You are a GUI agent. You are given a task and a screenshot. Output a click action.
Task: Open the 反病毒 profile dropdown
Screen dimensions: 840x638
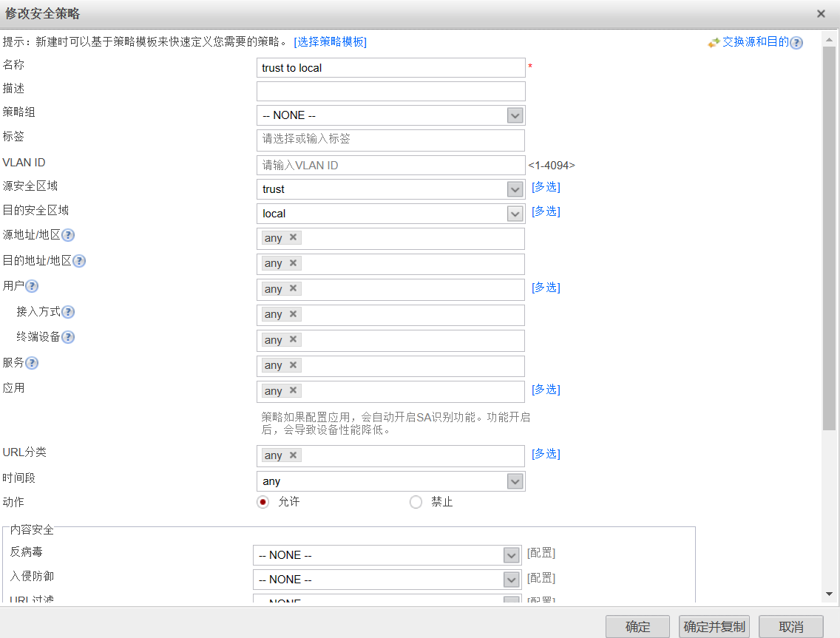click(511, 555)
